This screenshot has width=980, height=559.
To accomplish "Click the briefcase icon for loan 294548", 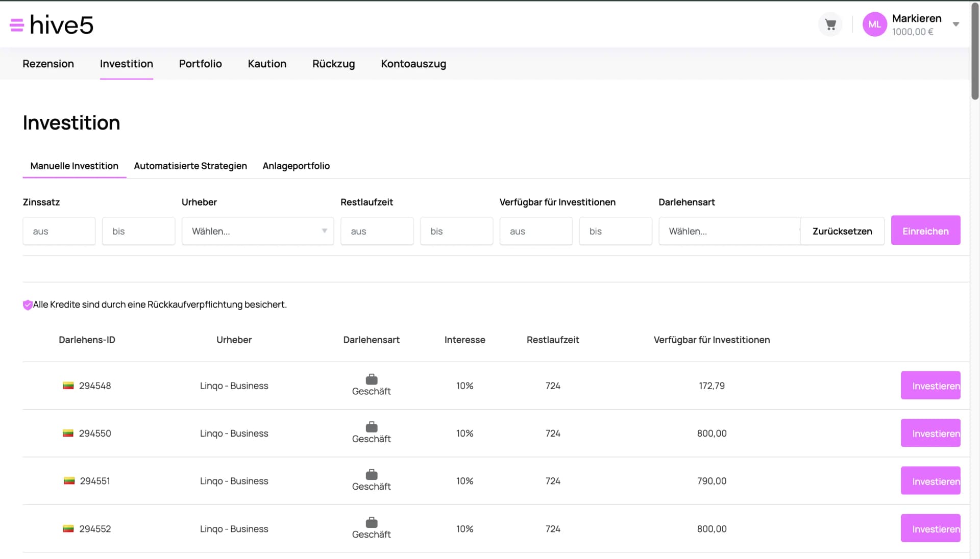I will click(372, 379).
